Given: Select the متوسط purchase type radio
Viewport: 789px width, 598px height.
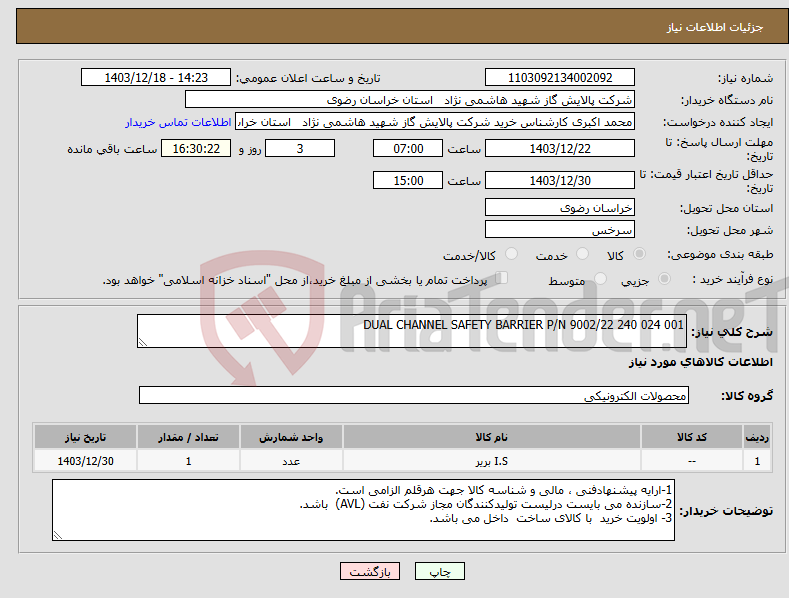Looking at the screenshot, I should (x=600, y=279).
